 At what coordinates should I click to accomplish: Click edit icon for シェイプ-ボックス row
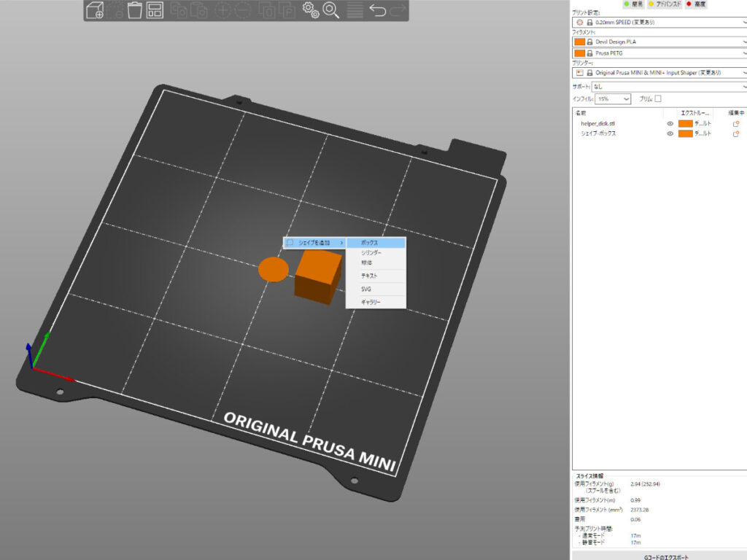point(735,134)
